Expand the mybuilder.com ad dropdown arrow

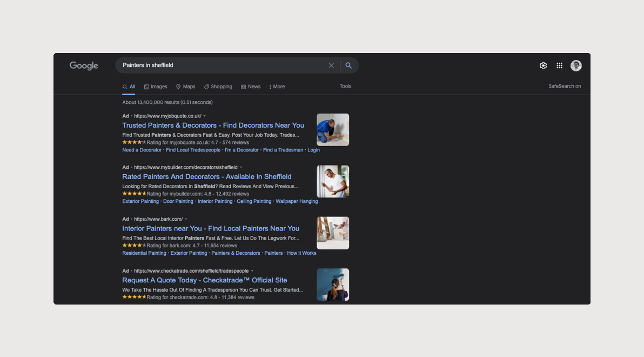click(241, 167)
